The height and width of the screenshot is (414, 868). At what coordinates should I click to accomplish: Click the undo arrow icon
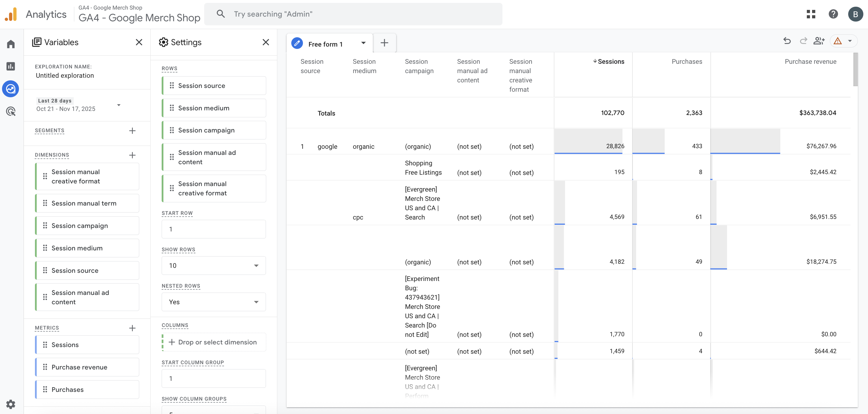pyautogui.click(x=787, y=41)
